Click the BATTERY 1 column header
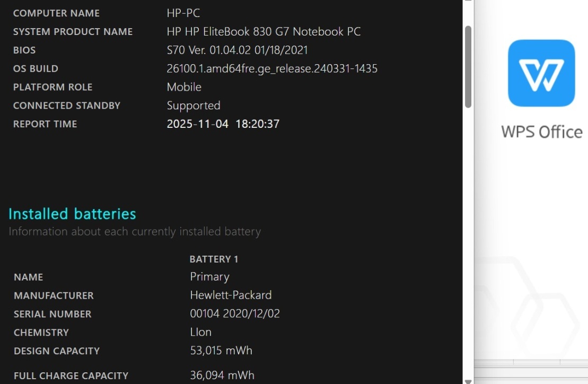This screenshot has height=384, width=588. [214, 259]
